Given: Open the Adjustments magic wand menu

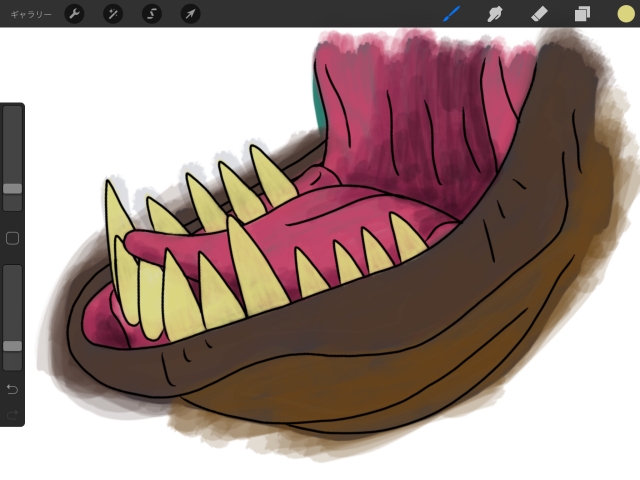Looking at the screenshot, I should click(113, 14).
